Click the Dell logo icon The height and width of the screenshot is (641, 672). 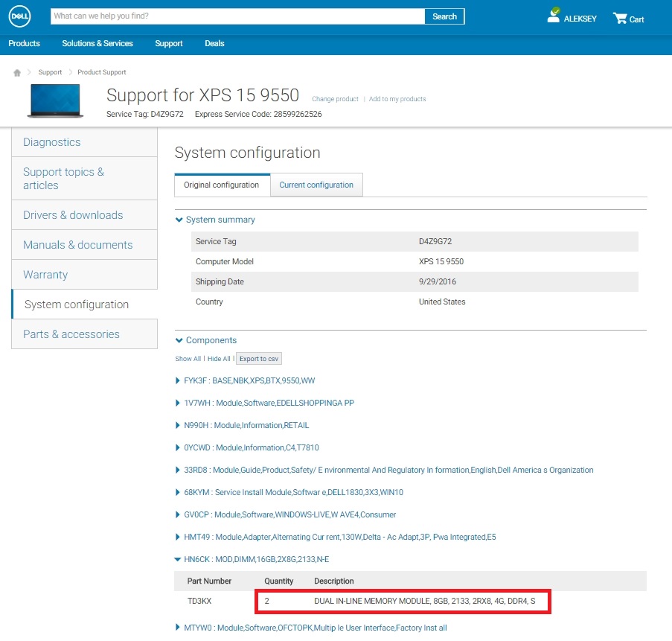tap(19, 16)
